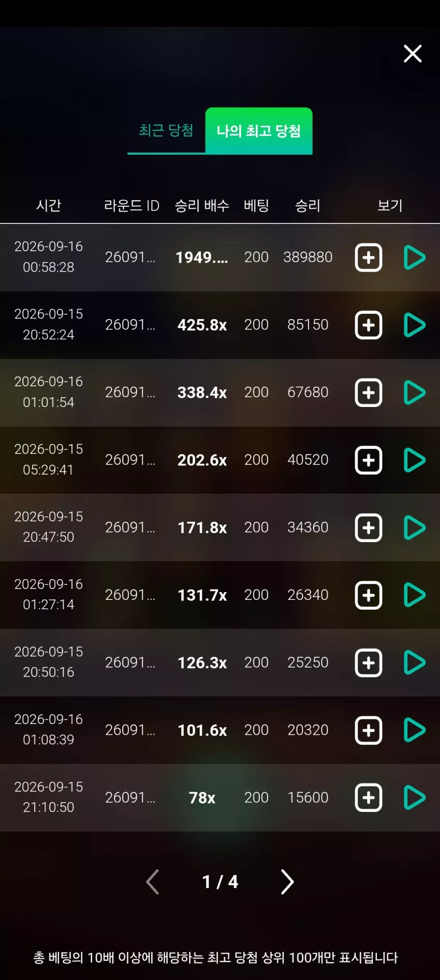Open details plus icon for 425.8x row
This screenshot has width=440, height=980.
click(369, 325)
